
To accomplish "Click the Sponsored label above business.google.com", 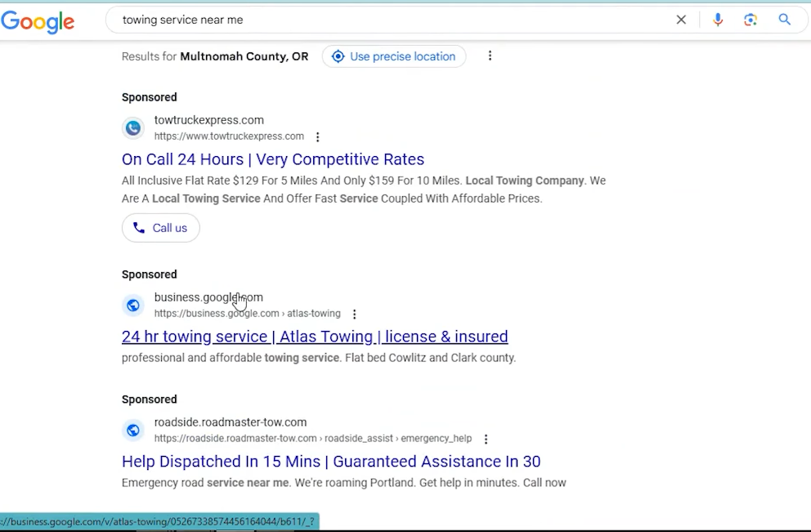I will click(x=150, y=275).
